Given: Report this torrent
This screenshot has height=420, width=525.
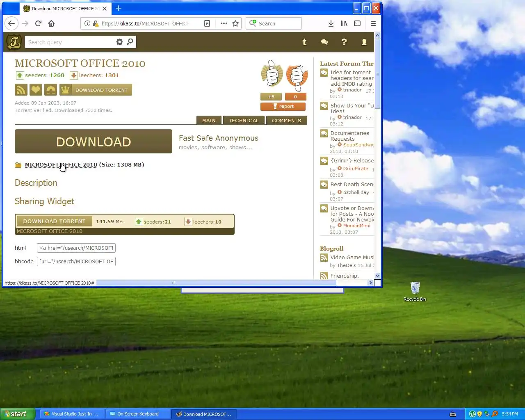Looking at the screenshot, I should [x=283, y=106].
